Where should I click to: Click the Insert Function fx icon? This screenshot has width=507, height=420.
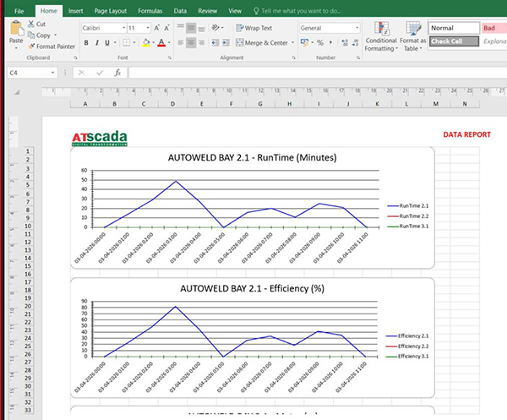click(x=118, y=73)
